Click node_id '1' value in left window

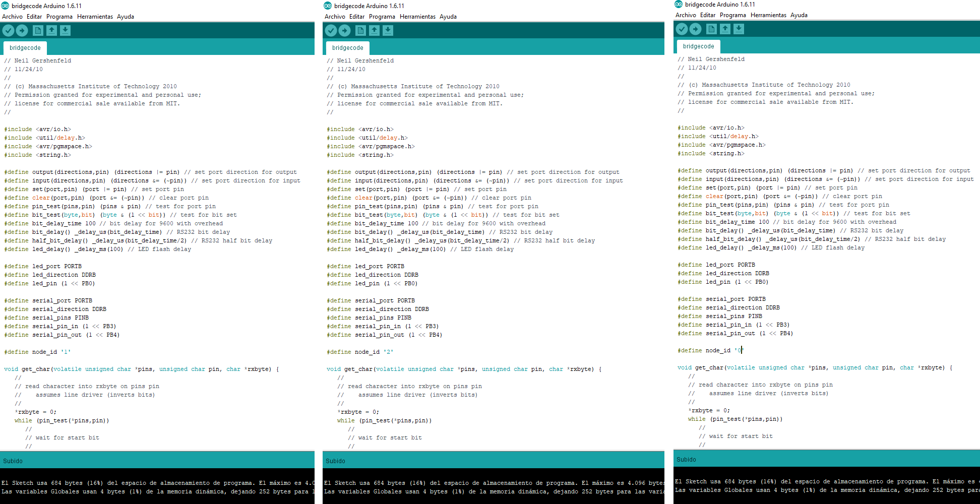click(x=66, y=352)
